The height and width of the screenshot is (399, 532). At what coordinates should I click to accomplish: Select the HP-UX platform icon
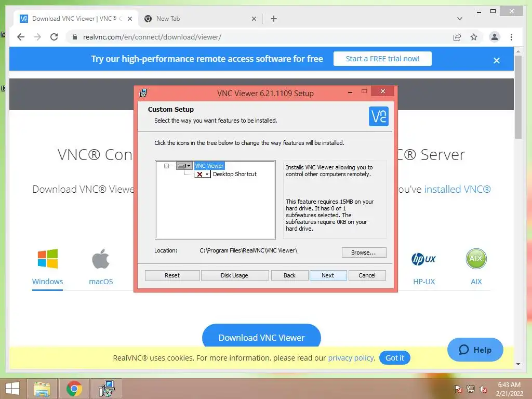pyautogui.click(x=423, y=259)
